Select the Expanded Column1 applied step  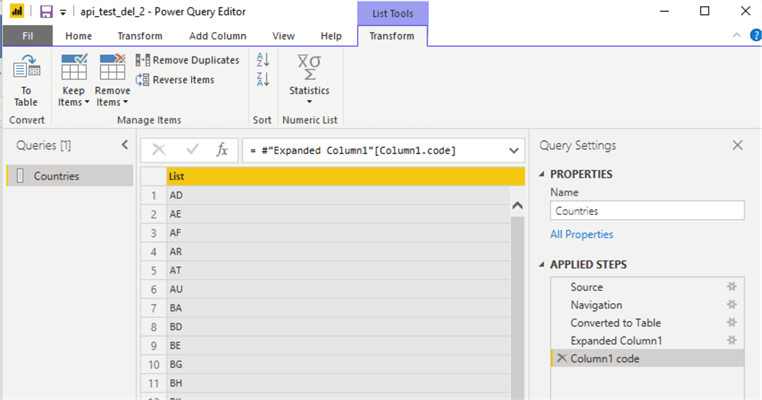(615, 341)
